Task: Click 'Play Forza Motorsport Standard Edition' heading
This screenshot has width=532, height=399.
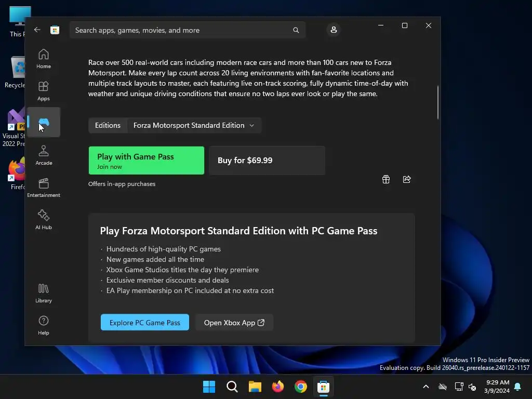Action: 238,231
